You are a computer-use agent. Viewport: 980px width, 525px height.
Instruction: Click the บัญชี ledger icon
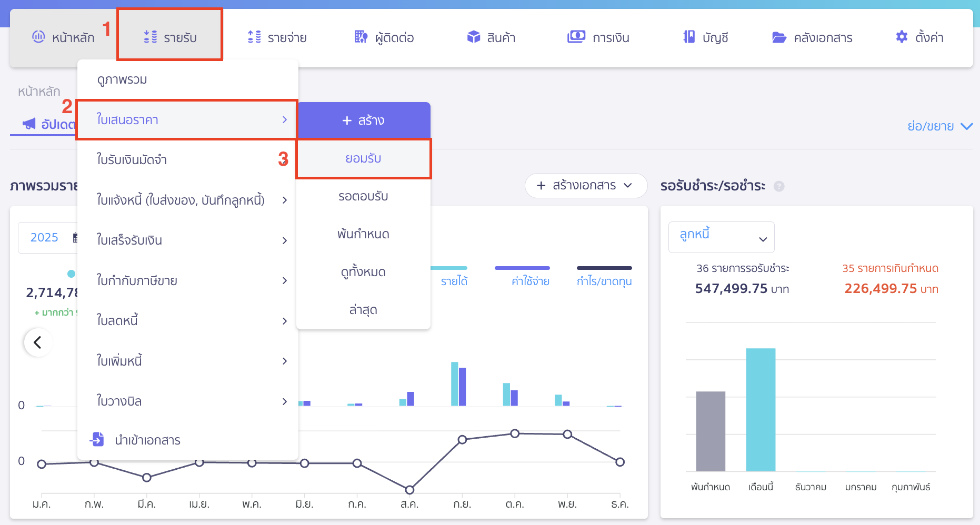[x=688, y=37]
